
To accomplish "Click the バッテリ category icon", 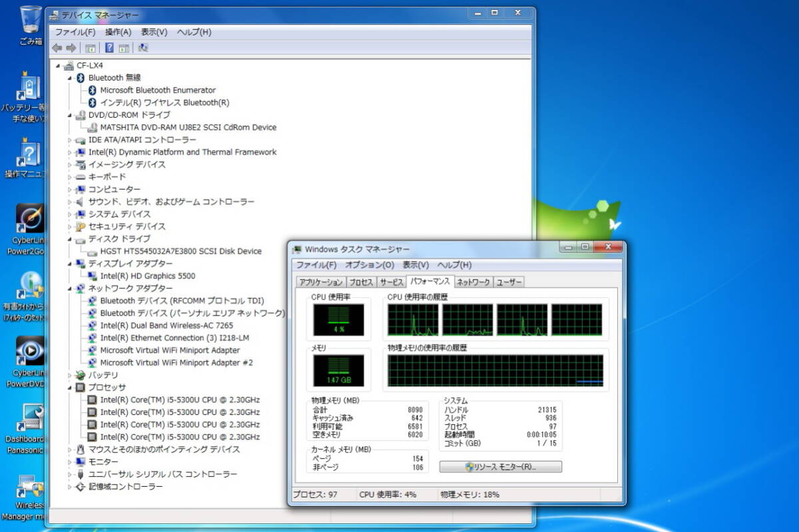I will [81, 375].
